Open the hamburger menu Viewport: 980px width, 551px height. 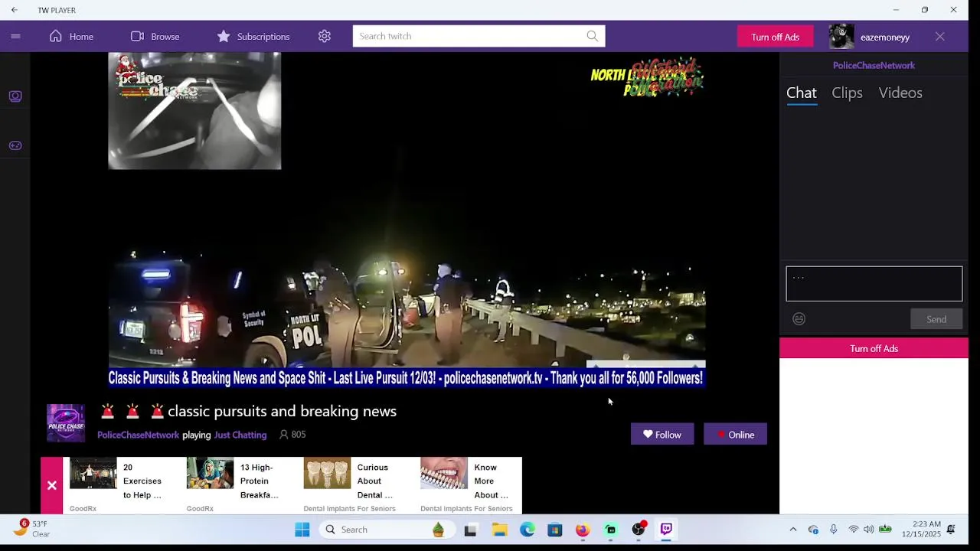15,36
